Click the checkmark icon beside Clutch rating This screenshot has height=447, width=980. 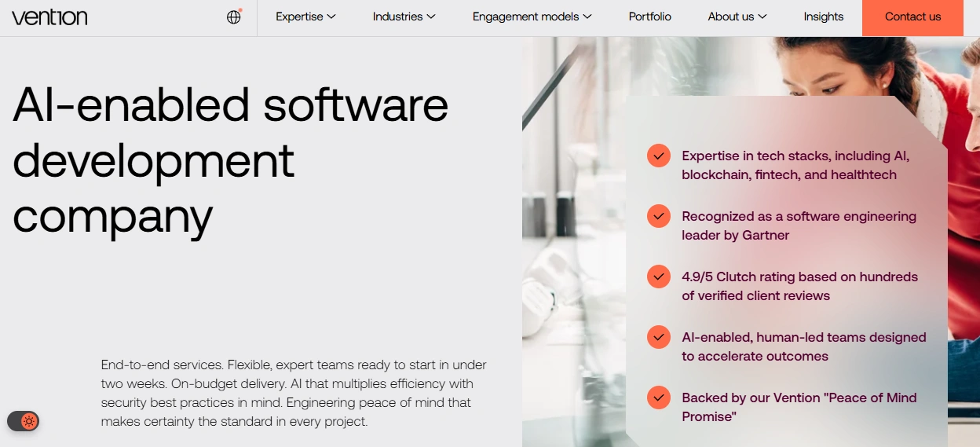pos(658,277)
